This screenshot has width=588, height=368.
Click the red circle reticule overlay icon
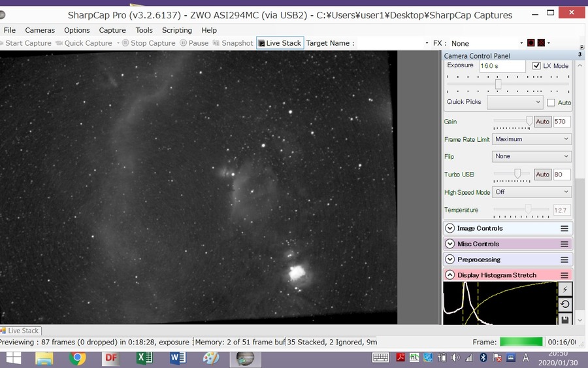[531, 42]
